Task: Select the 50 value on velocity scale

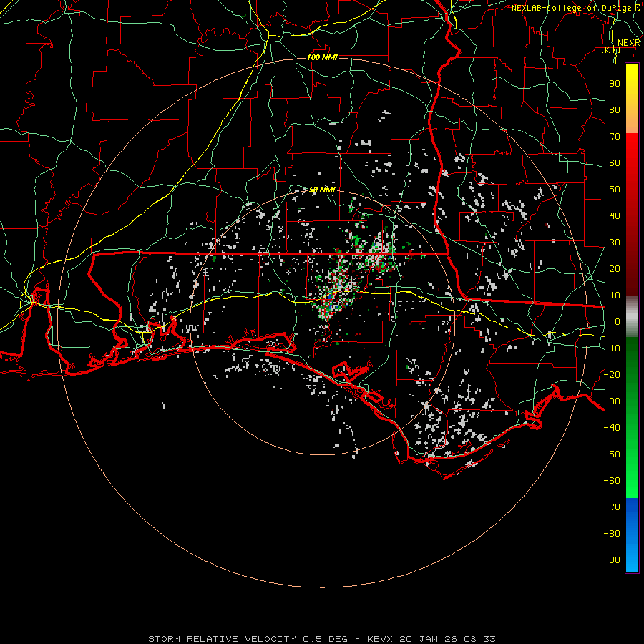Action: pos(615,190)
